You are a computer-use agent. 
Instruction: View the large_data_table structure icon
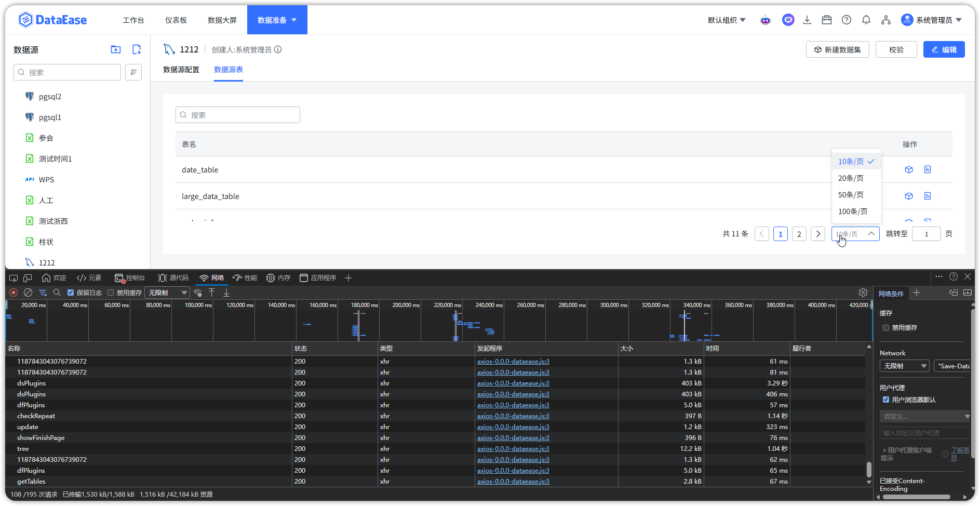pos(928,196)
